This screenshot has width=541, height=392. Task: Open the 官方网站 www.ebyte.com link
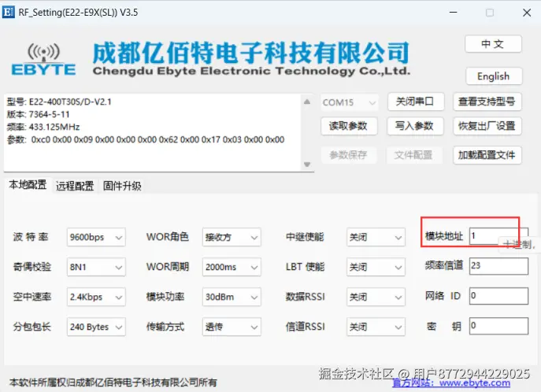click(x=451, y=383)
